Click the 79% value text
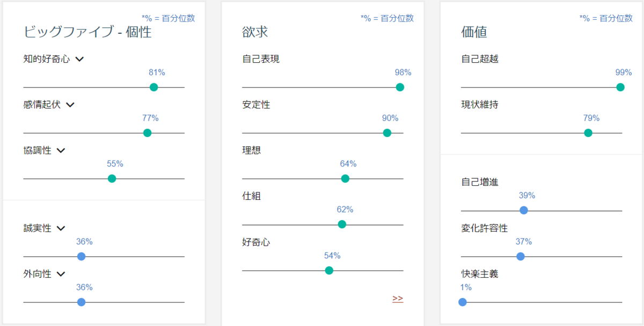Screen dimensions: 644x326 (x=591, y=118)
